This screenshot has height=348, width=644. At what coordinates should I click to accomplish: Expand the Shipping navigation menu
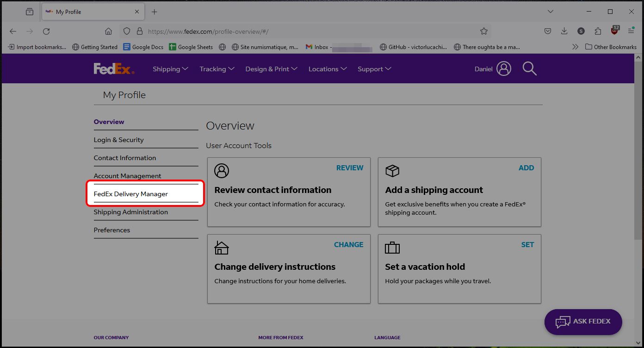point(170,68)
